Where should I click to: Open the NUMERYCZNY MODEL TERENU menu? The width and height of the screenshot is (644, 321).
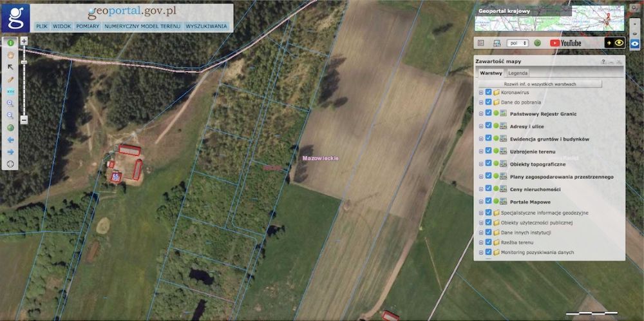coord(142,26)
